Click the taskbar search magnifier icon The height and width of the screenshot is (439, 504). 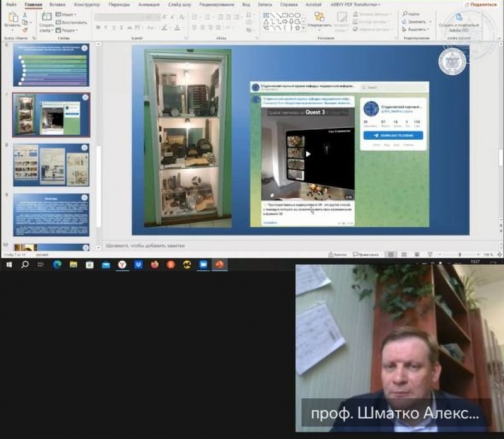click(x=25, y=265)
